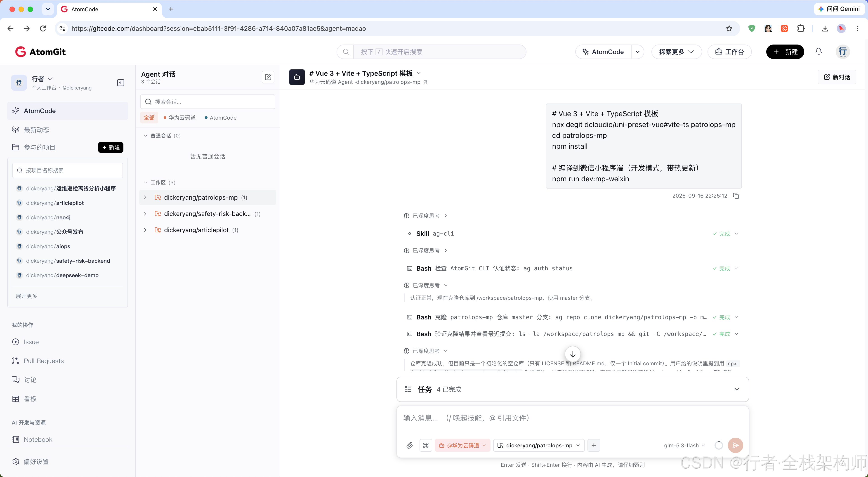Expand the ag auth status Bash step
Image resolution: width=868 pixels, height=477 pixels.
click(x=736, y=268)
